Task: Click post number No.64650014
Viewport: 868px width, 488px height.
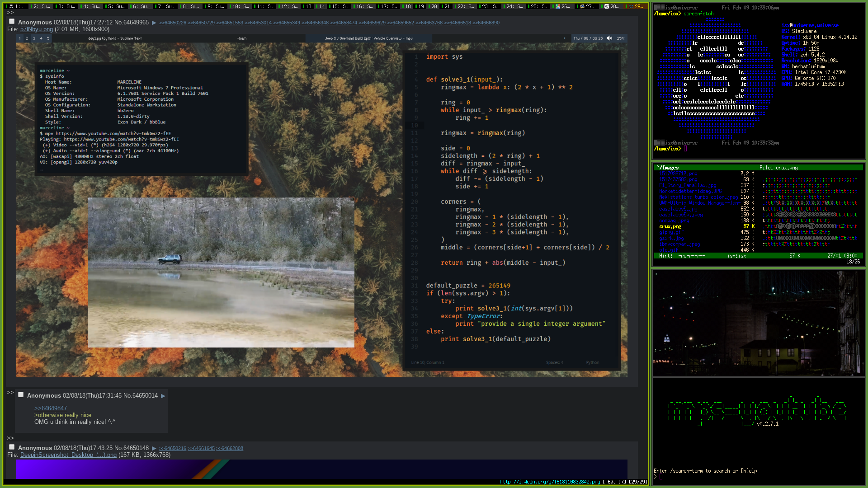Action: [x=141, y=395]
